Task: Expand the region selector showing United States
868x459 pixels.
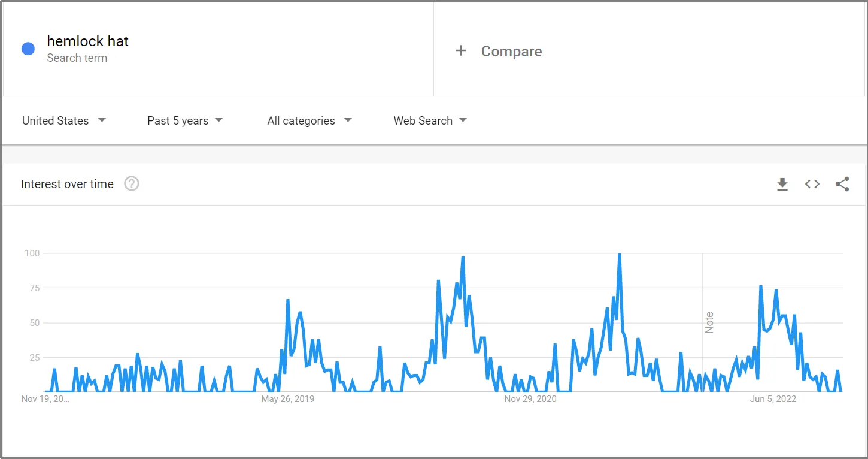Action: tap(64, 120)
